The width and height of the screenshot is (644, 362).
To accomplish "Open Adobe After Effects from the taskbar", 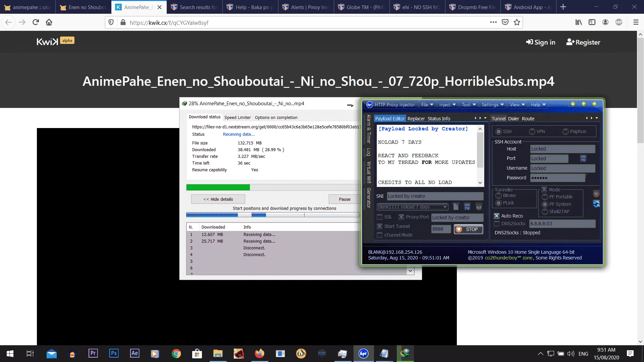I will [135, 353].
